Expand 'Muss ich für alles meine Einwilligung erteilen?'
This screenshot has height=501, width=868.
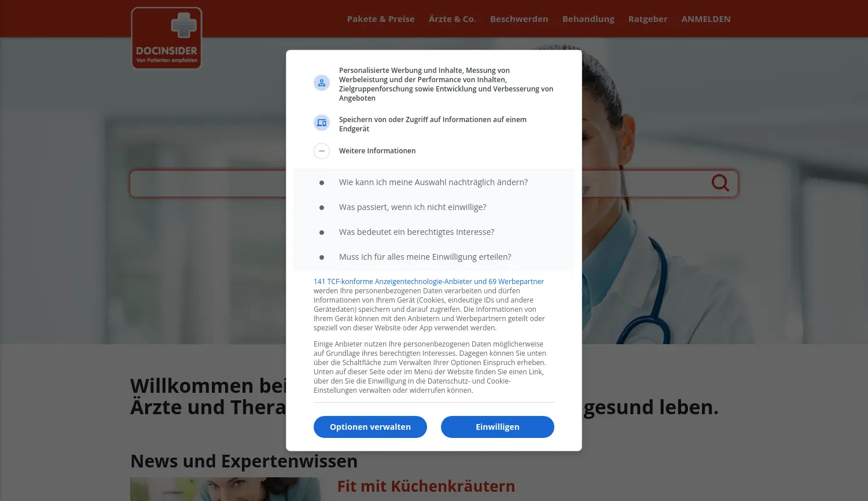tap(425, 257)
